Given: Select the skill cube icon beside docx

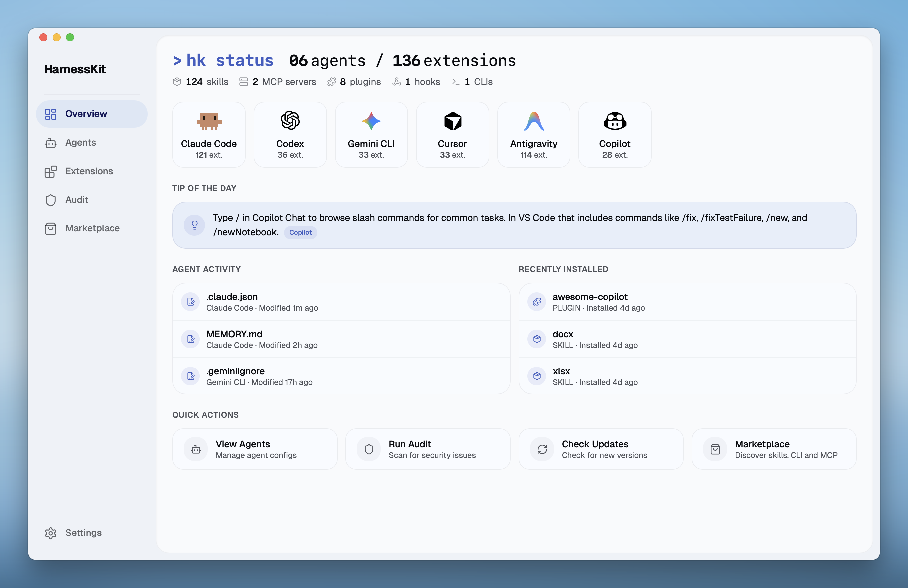Looking at the screenshot, I should [537, 339].
